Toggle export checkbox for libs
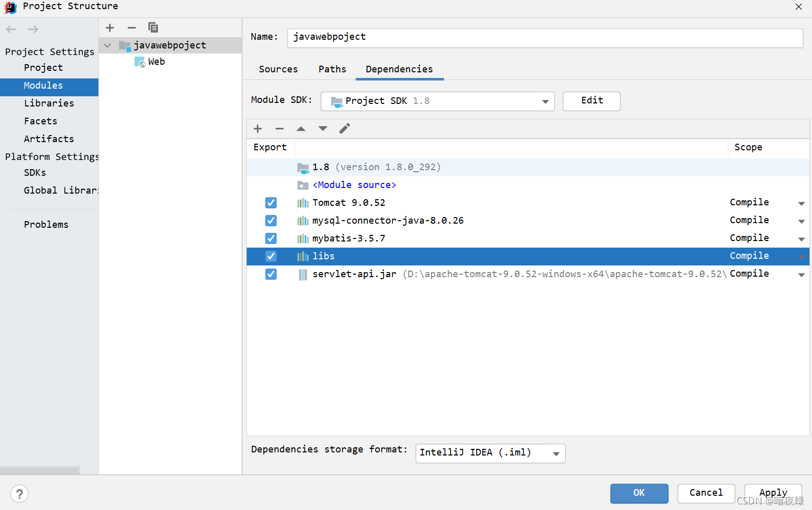812x510 pixels. pos(271,256)
